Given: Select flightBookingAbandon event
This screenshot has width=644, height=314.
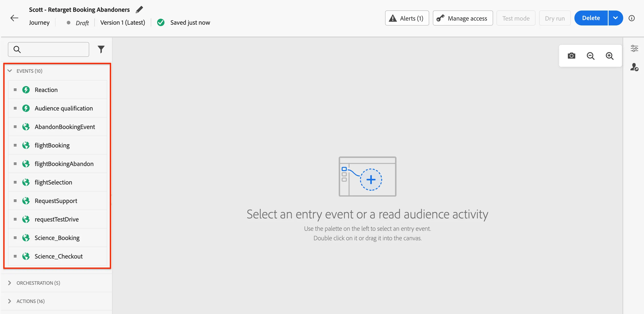Looking at the screenshot, I should click(58, 164).
